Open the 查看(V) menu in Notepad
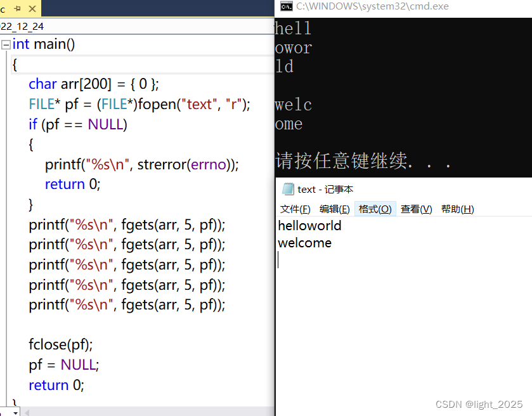 (417, 209)
